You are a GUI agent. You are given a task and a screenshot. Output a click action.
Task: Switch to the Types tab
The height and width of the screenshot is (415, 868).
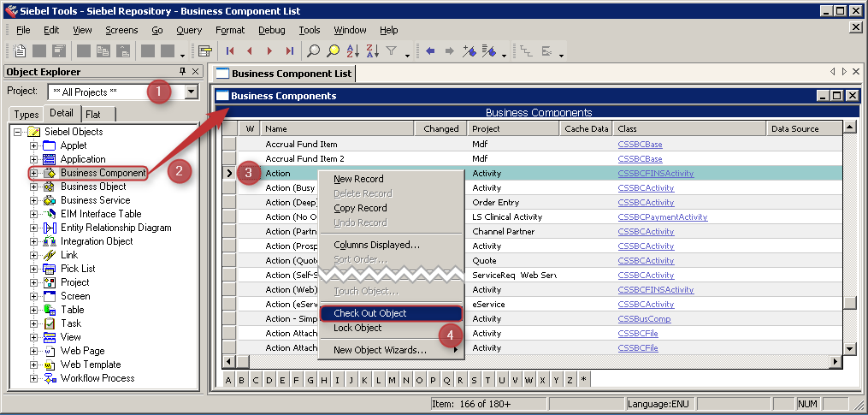click(27, 115)
